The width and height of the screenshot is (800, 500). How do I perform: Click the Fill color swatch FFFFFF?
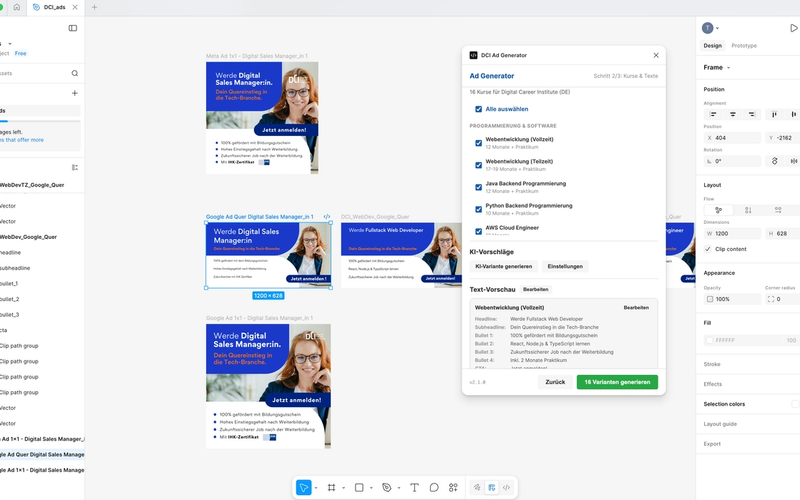point(709,340)
